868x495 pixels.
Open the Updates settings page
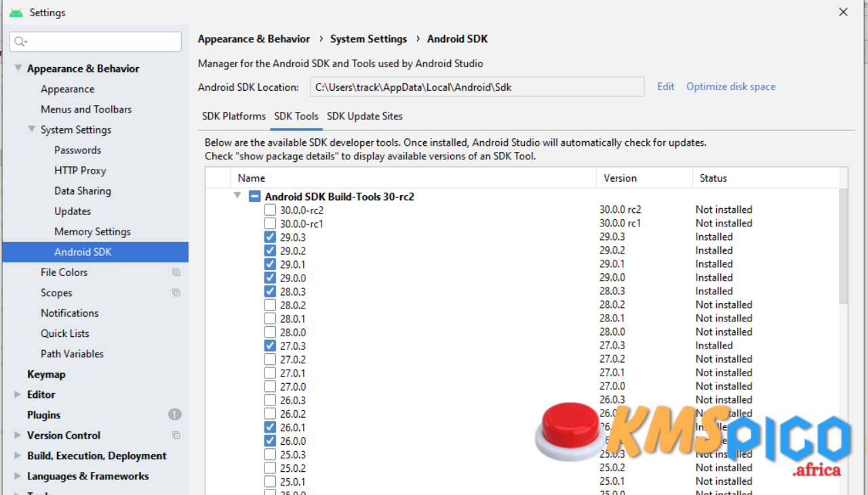[73, 212]
